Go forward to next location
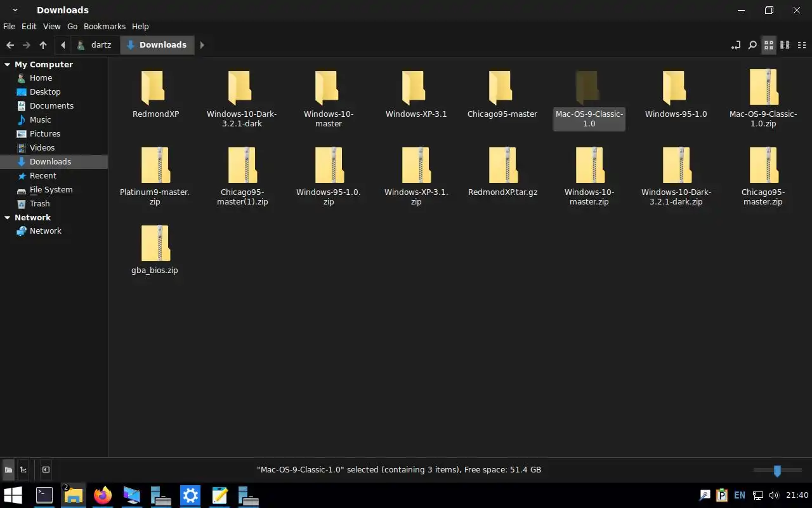This screenshot has width=812, height=508. [x=27, y=45]
